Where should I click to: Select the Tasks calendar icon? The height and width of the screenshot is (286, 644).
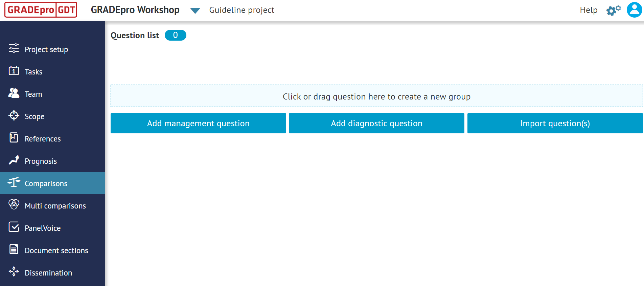tap(14, 71)
